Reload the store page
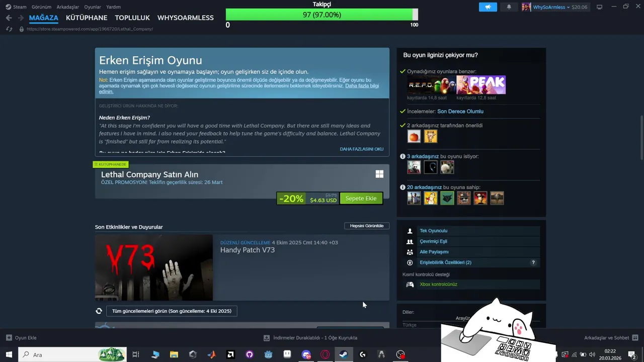Image resolution: width=644 pixels, height=362 pixels. click(9, 29)
